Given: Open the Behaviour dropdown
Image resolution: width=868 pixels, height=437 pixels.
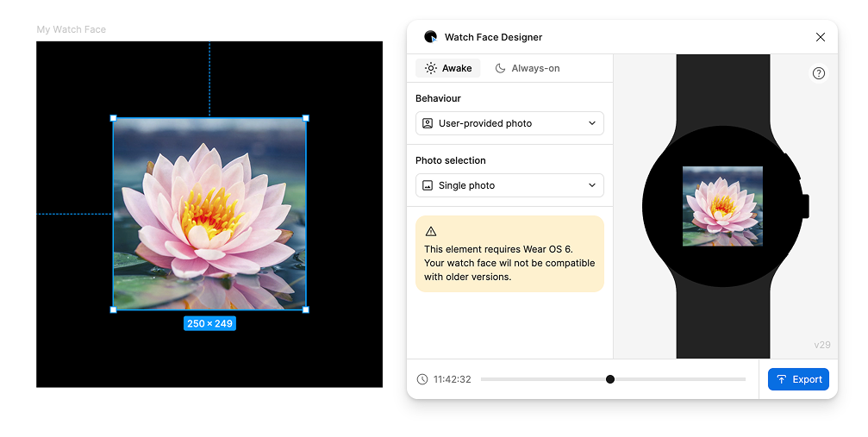Looking at the screenshot, I should click(509, 123).
